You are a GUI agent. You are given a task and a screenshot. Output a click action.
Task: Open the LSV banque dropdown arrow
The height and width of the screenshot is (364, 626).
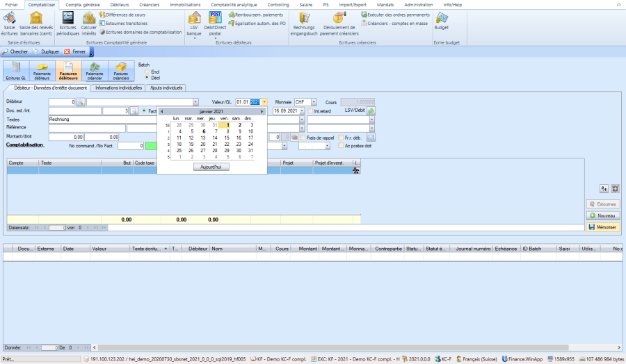[x=195, y=38]
